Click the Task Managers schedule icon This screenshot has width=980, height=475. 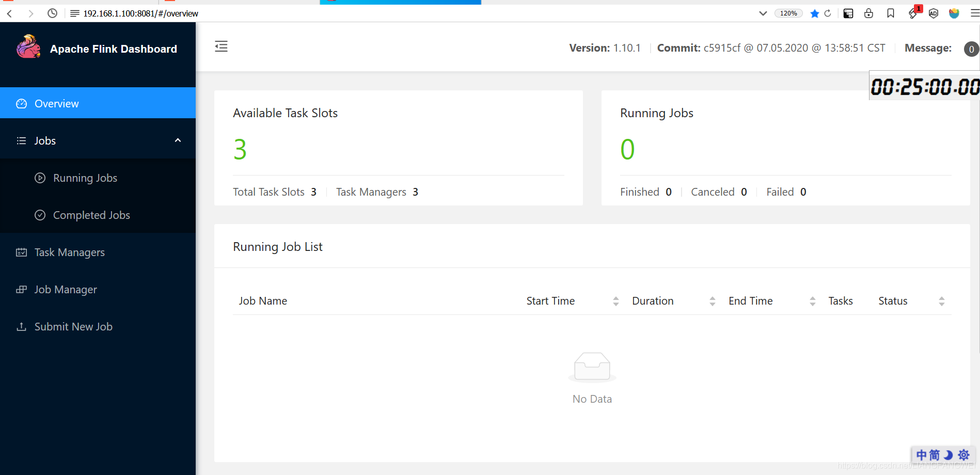tap(21, 252)
